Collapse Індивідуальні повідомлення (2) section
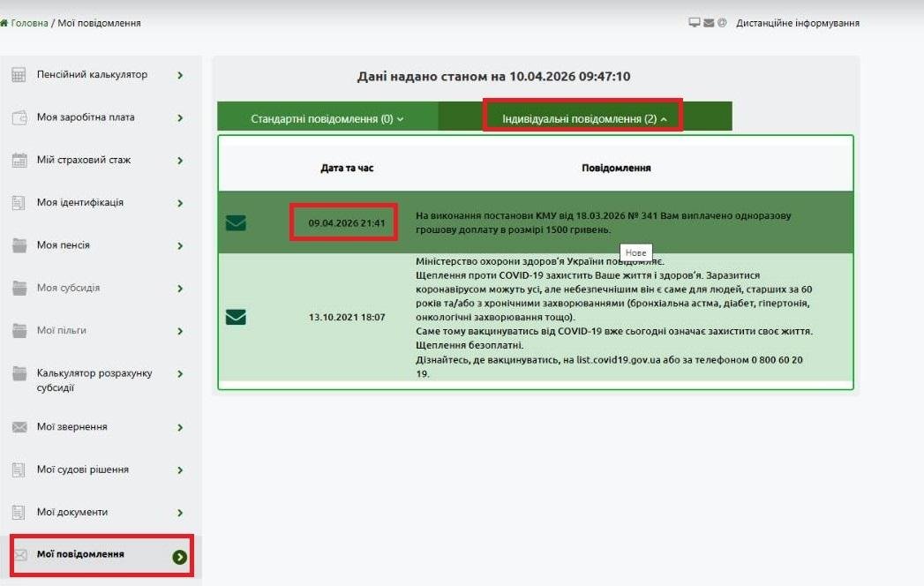Viewport: 924px width, 586px height. coord(584,118)
